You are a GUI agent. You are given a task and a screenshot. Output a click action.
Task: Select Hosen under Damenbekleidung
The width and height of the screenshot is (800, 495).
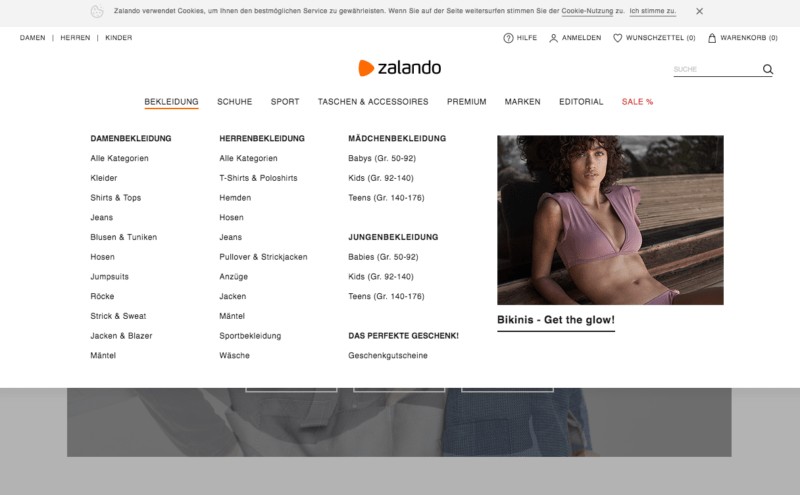tap(102, 257)
